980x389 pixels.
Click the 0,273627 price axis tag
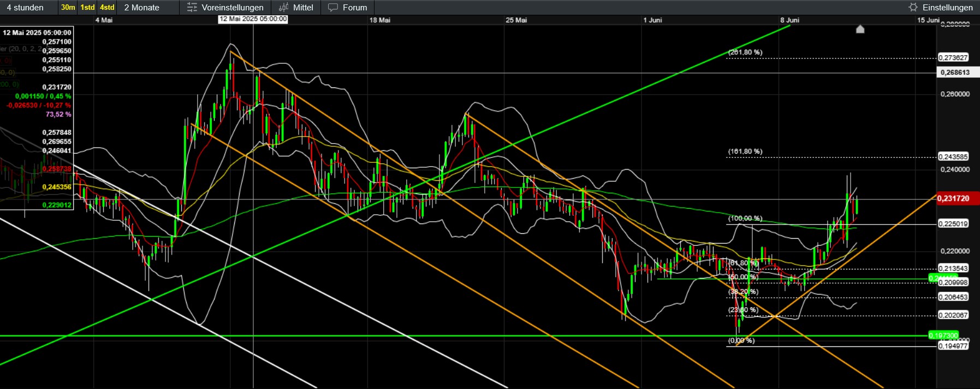[x=953, y=58]
